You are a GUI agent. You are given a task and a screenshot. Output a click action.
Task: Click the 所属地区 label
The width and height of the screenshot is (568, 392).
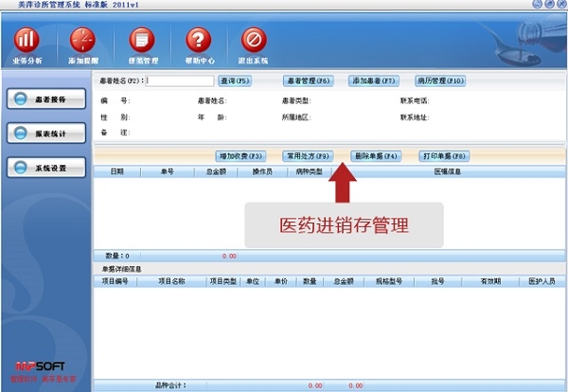296,117
